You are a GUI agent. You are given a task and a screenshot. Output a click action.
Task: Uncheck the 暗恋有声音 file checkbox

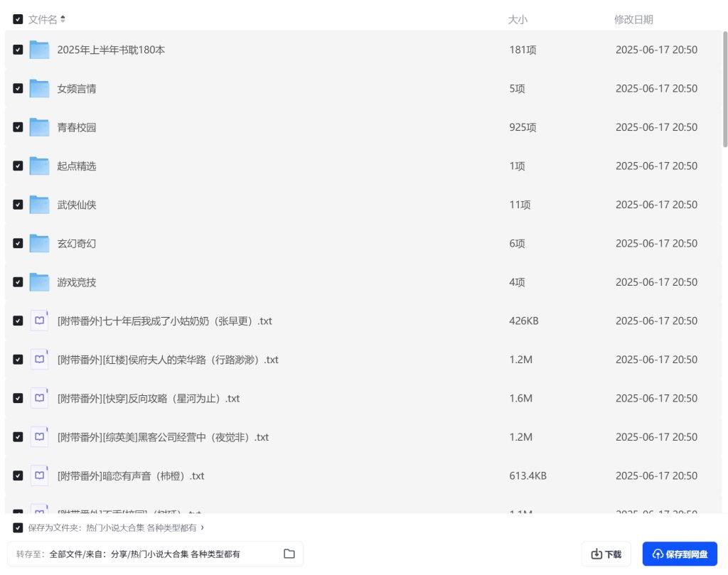18,475
